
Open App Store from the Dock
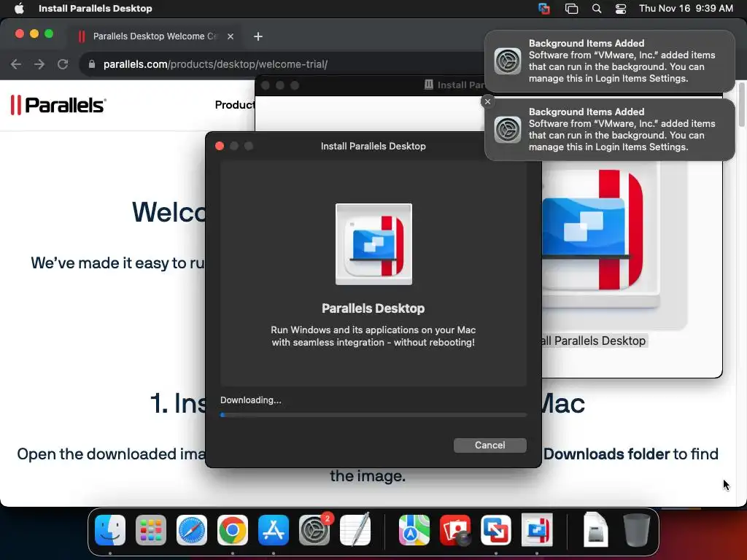pyautogui.click(x=274, y=530)
